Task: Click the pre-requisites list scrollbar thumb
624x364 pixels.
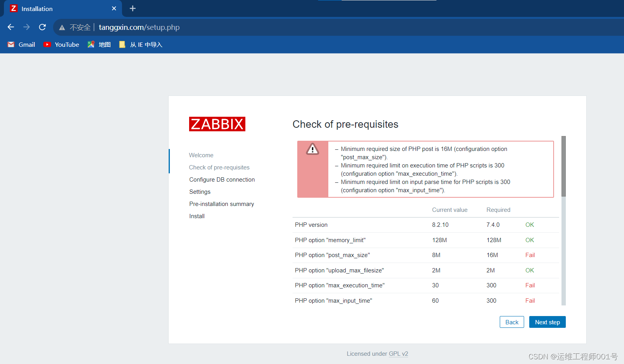Action: 563,166
